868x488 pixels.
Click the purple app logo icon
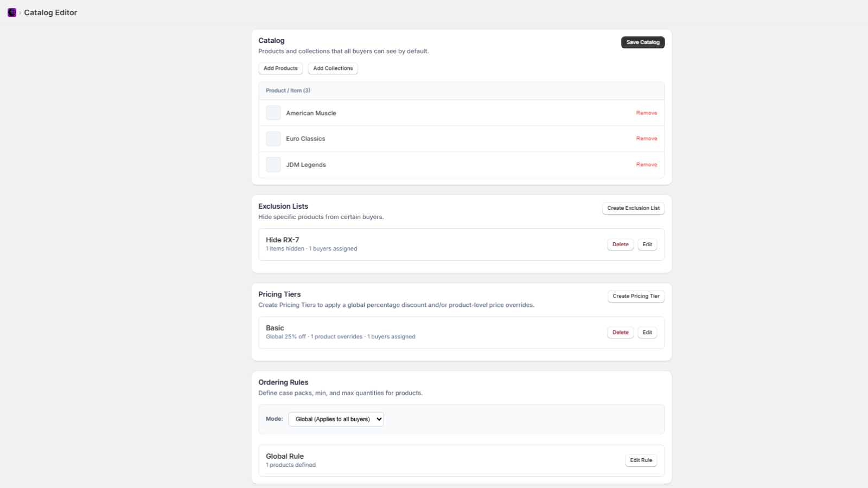12,12
